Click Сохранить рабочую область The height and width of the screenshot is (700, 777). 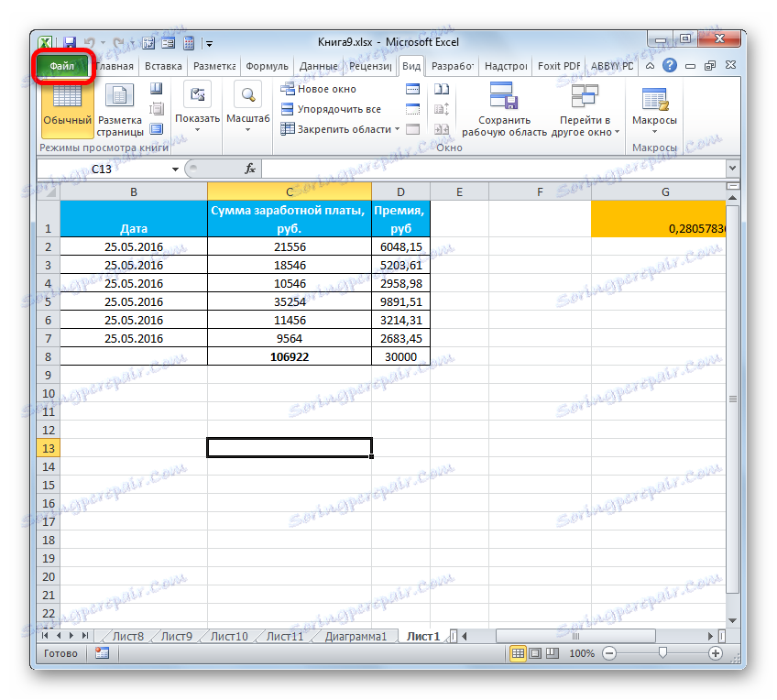tap(504, 109)
